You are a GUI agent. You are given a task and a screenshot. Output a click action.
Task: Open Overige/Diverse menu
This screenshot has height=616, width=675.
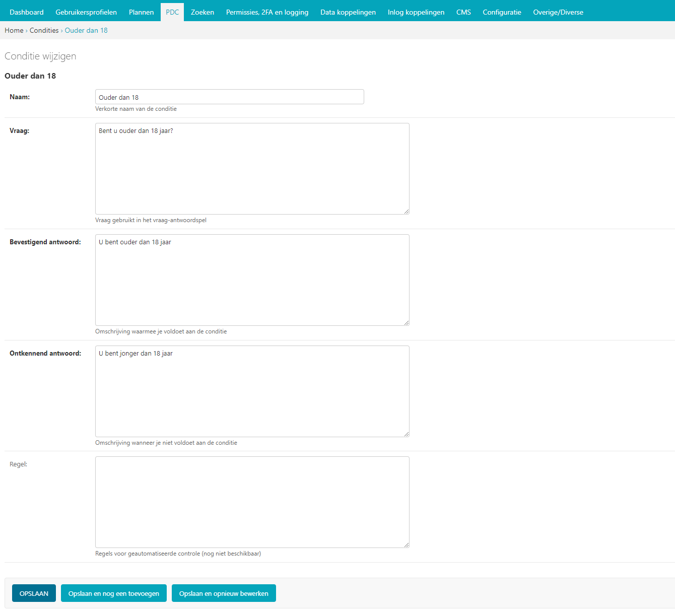[558, 12]
